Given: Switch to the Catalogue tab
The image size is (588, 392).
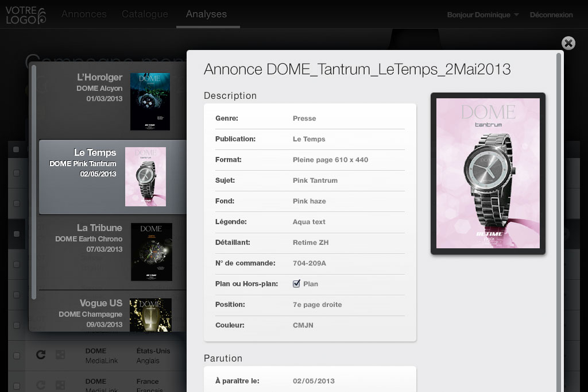Looking at the screenshot, I should click(x=145, y=14).
